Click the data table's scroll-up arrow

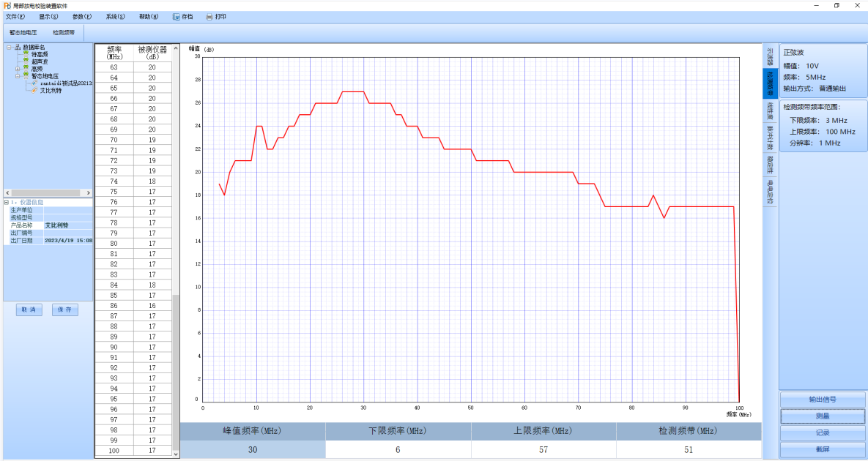click(176, 48)
